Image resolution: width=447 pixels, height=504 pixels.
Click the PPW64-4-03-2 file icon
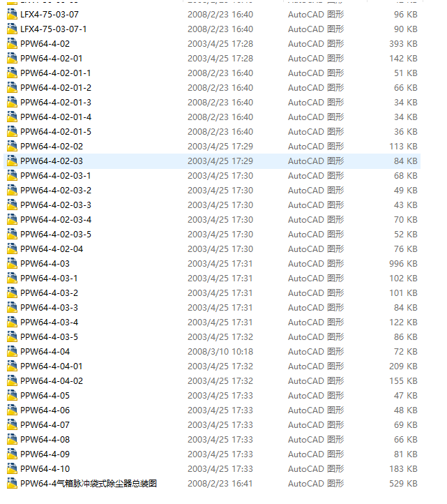point(12,293)
